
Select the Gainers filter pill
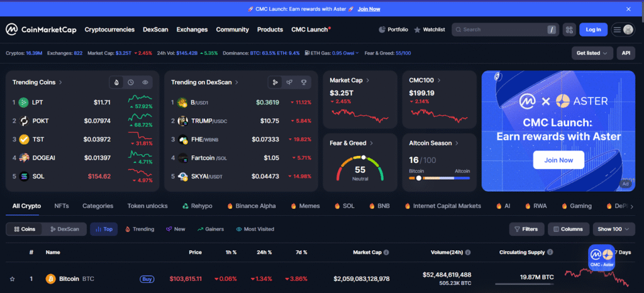click(x=210, y=229)
